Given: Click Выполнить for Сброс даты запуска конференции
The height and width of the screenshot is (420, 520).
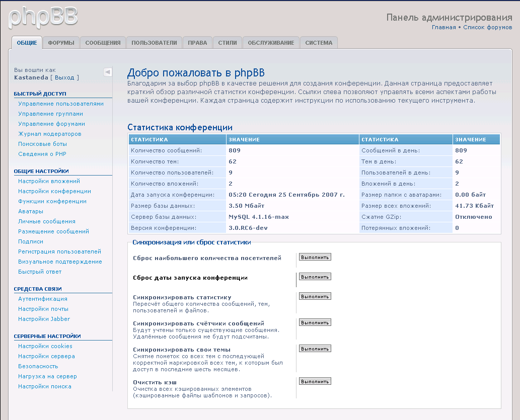Looking at the screenshot, I should [315, 277].
